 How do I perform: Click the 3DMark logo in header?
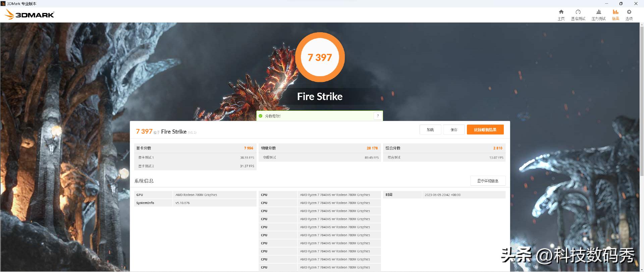pos(30,14)
